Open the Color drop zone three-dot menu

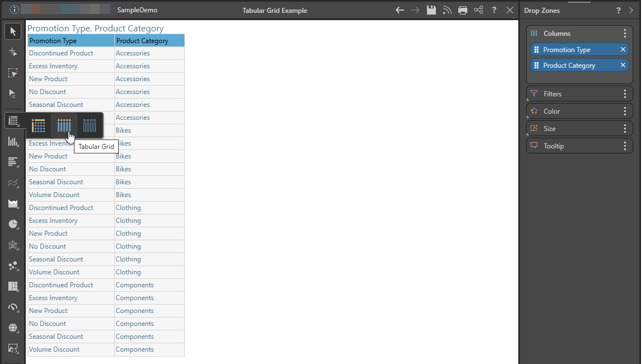625,111
